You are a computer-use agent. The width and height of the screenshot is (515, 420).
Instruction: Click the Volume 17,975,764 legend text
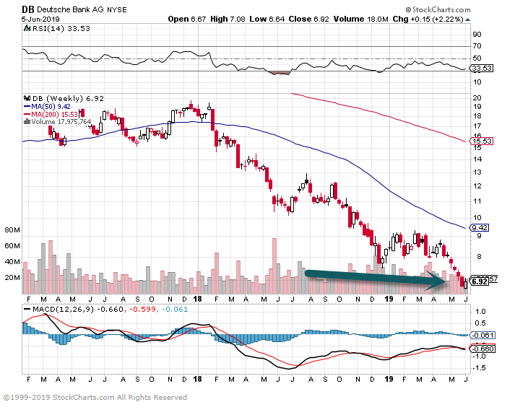point(61,122)
